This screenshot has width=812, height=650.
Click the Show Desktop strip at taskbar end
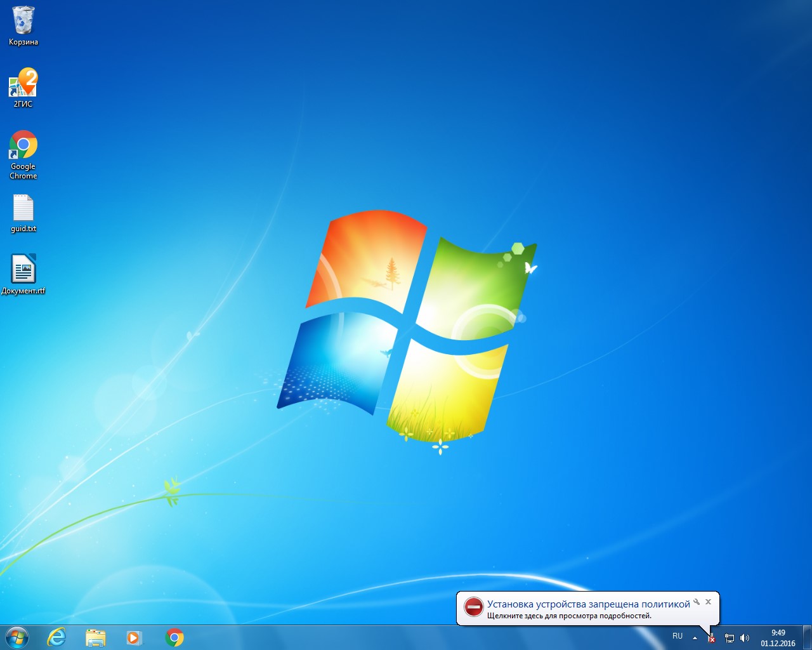point(807,637)
